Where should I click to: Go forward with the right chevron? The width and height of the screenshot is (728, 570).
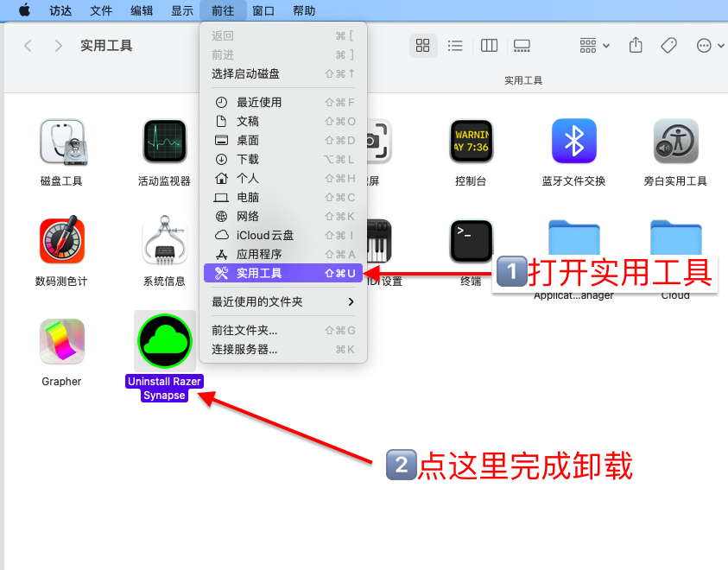tap(58, 46)
